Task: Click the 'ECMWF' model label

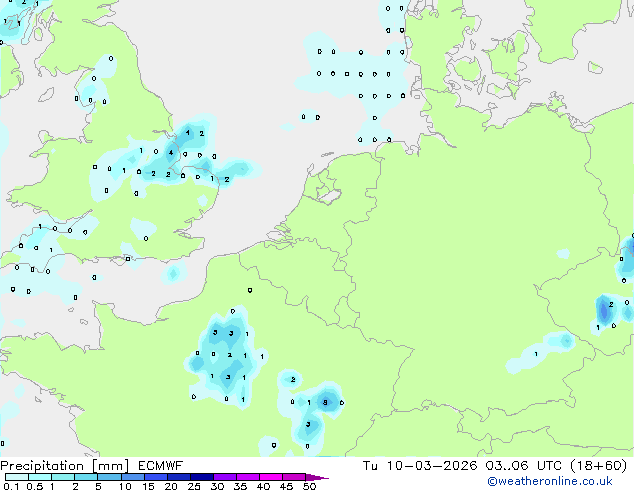Action: (161, 466)
